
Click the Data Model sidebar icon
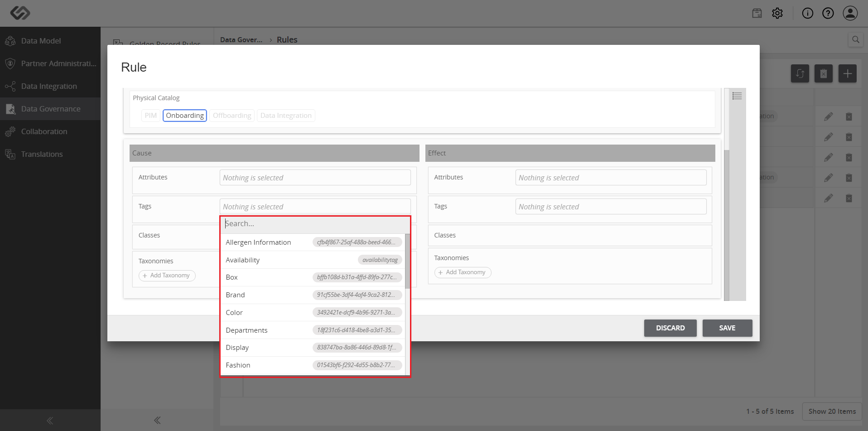coord(10,41)
